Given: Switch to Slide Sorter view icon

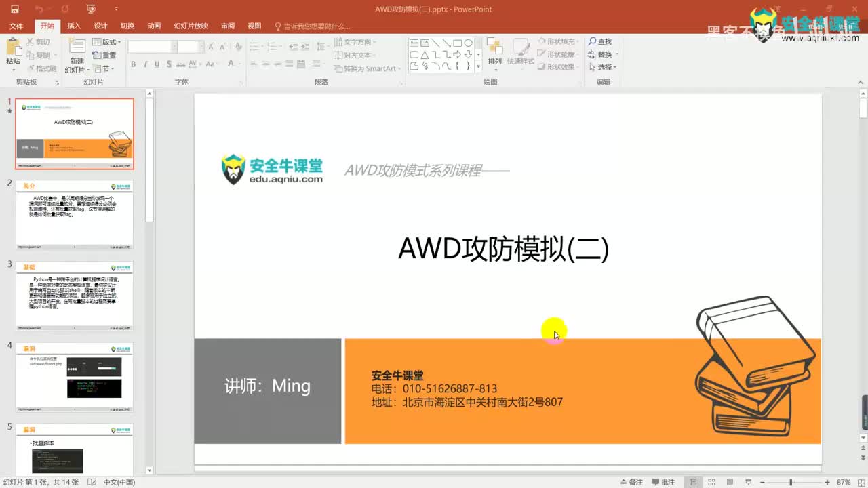Looking at the screenshot, I should [x=711, y=482].
